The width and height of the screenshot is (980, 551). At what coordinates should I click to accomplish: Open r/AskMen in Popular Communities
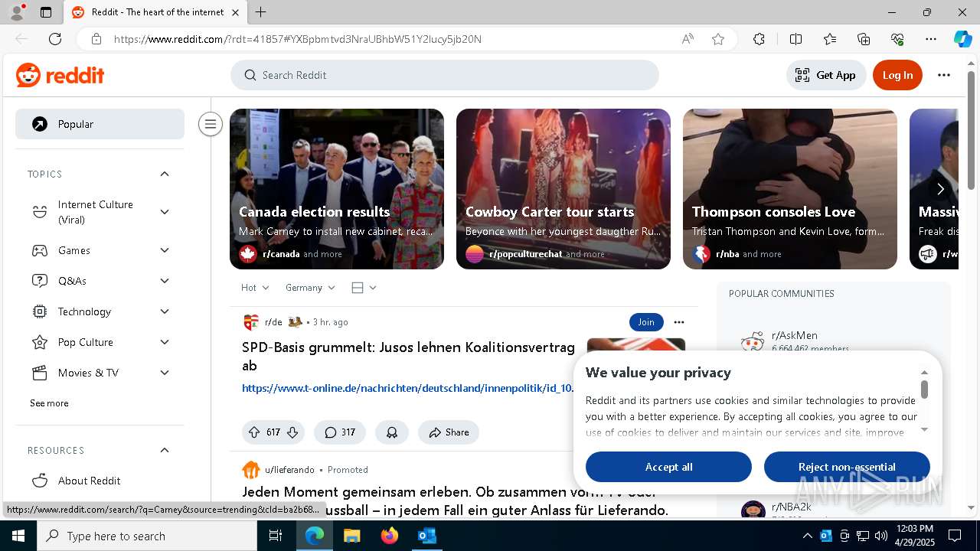pyautogui.click(x=795, y=335)
